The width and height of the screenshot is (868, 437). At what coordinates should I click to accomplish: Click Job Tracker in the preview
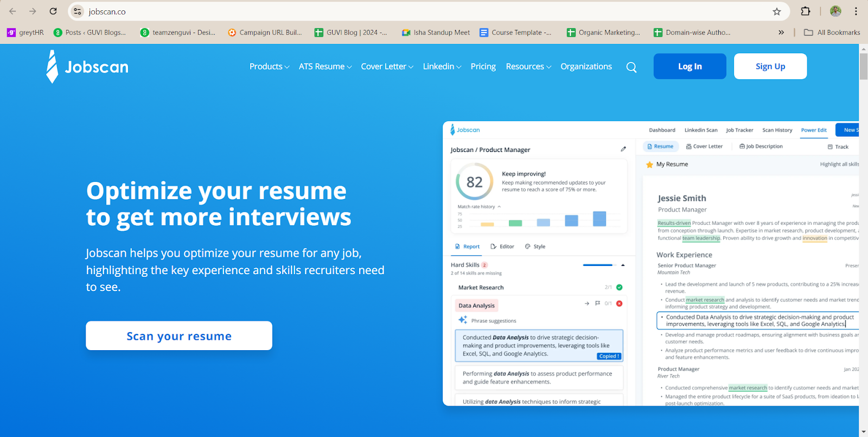pyautogui.click(x=739, y=130)
